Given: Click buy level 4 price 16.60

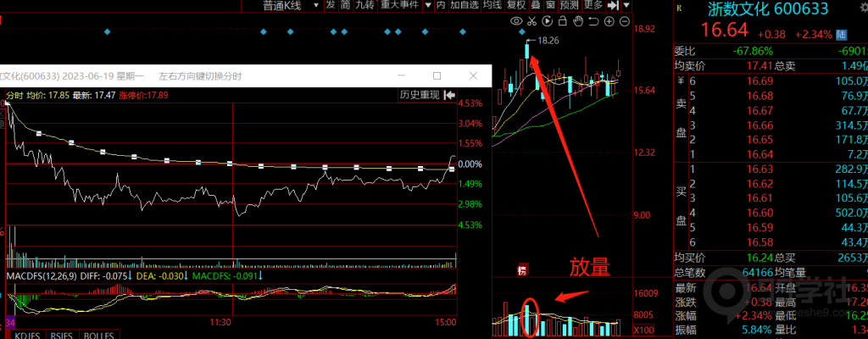Looking at the screenshot, I should point(759,213).
